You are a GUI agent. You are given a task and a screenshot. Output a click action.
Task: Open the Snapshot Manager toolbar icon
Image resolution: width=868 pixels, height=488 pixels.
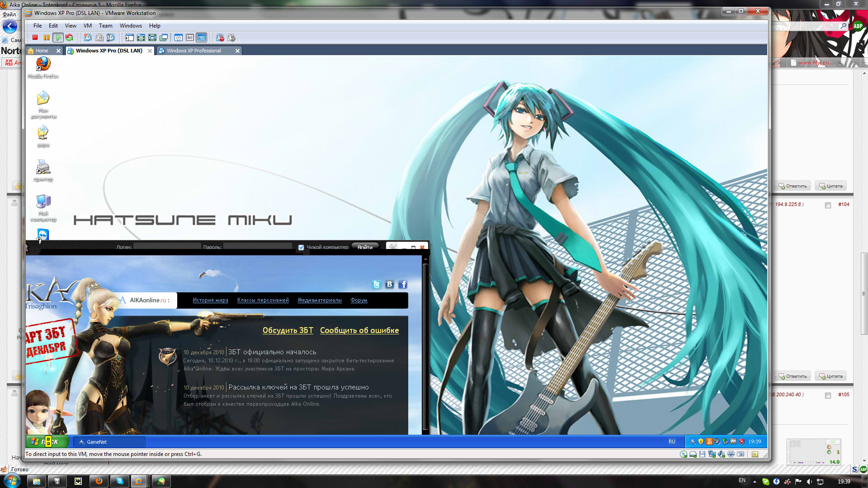click(110, 38)
